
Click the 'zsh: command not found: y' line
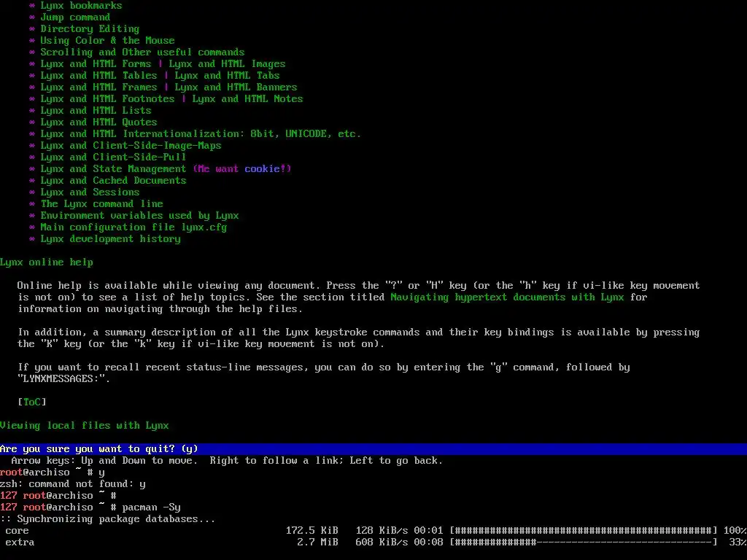tap(72, 484)
